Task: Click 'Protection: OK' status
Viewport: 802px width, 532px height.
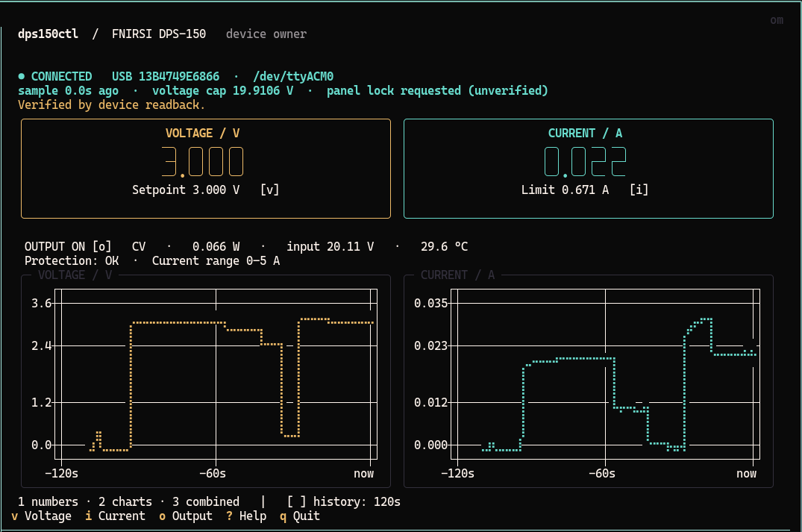Action: pyautogui.click(x=72, y=261)
